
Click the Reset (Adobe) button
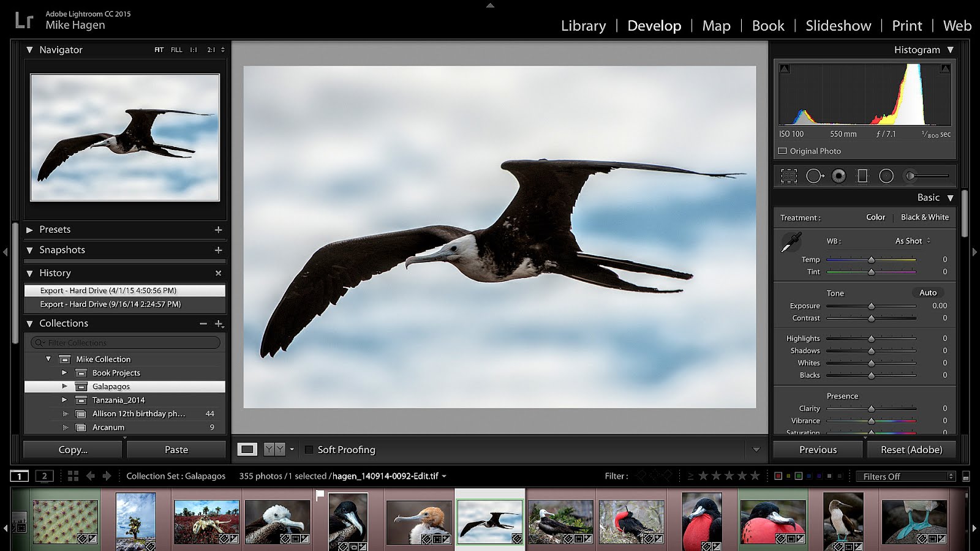pos(911,449)
